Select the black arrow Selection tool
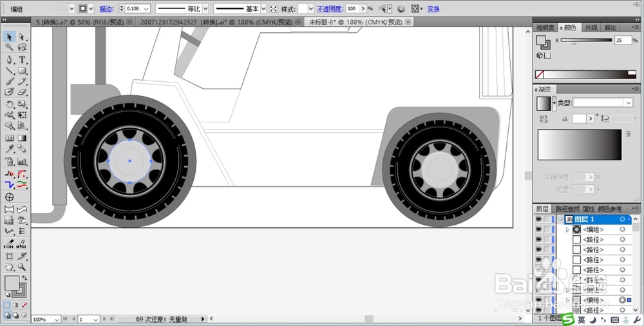The width and height of the screenshot is (644, 326). 10,37
